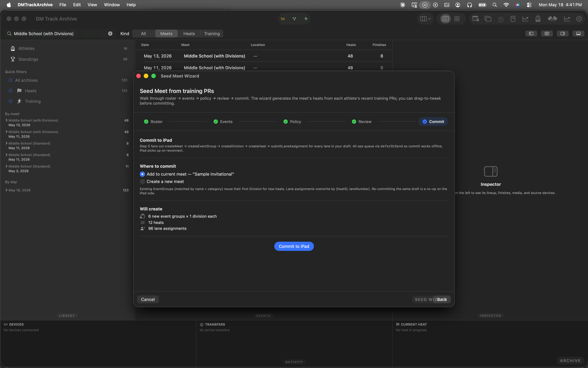Click the athletes roster toolbar icon

[538, 19]
